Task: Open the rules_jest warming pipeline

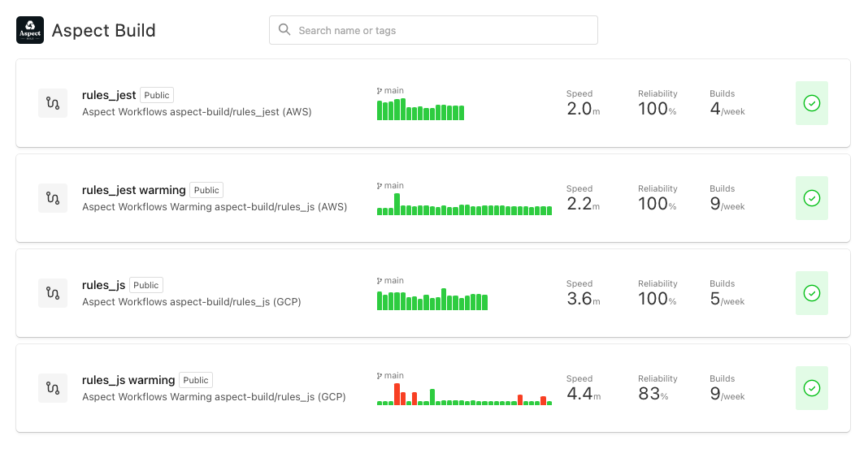Action: pos(134,190)
